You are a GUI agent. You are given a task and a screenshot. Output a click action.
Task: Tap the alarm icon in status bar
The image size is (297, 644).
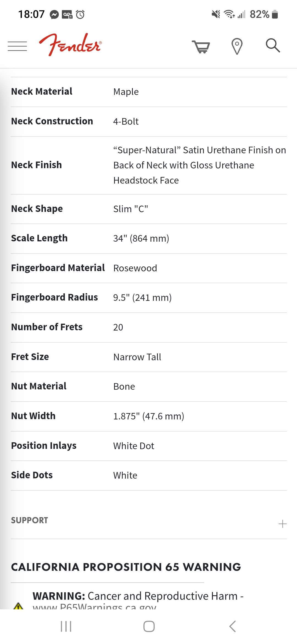(80, 14)
